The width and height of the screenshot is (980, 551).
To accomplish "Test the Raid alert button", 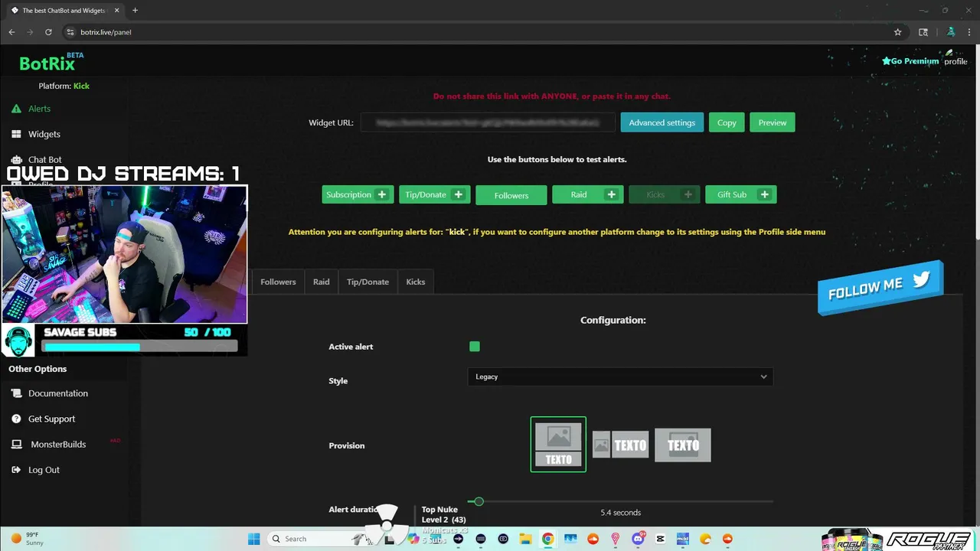I will point(588,194).
